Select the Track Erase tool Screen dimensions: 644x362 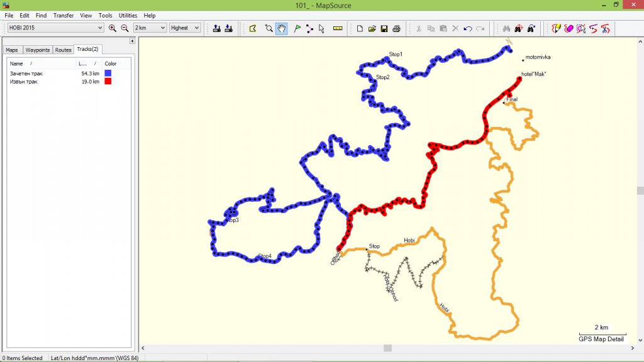click(x=569, y=28)
